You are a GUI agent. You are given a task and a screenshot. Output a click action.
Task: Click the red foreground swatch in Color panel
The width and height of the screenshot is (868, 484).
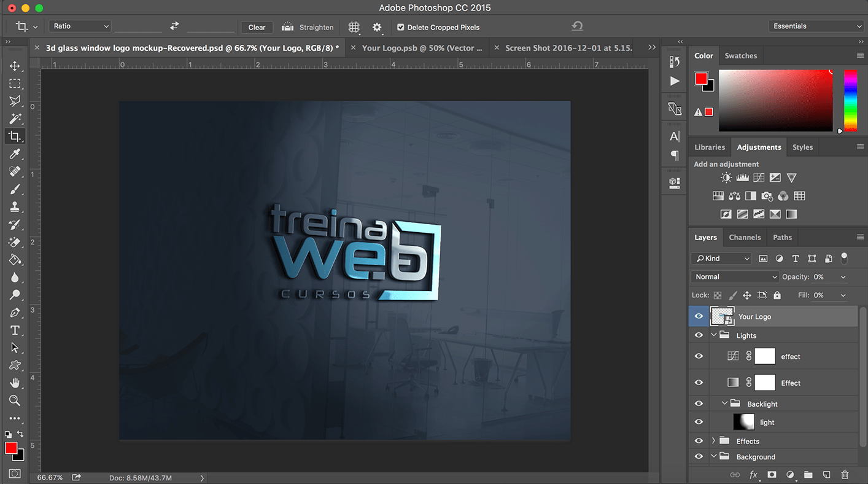701,79
